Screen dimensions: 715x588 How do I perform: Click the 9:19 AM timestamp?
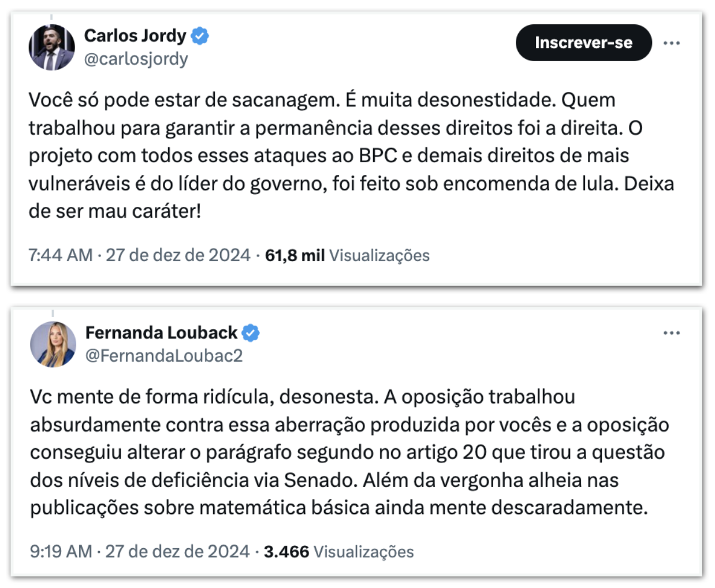tap(61, 552)
